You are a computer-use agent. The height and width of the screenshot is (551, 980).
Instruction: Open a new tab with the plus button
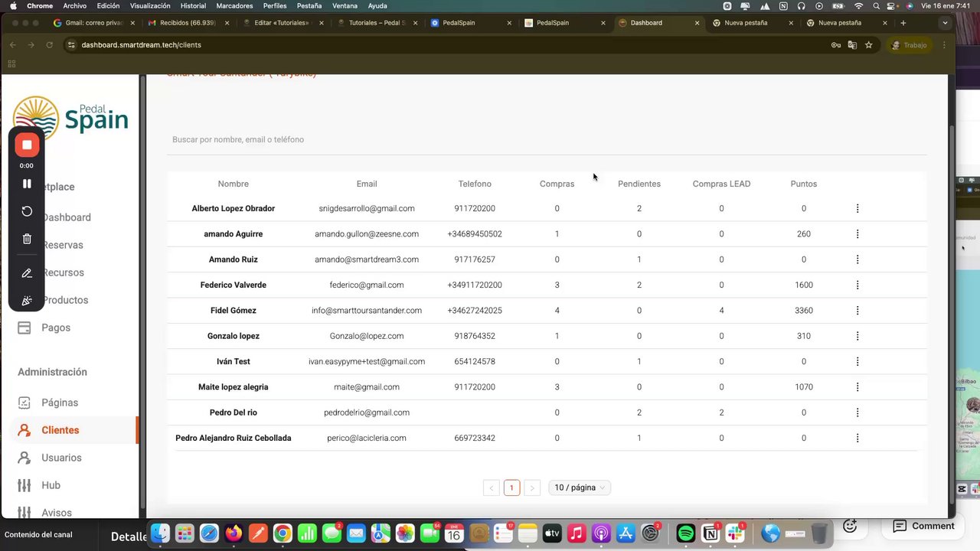903,23
